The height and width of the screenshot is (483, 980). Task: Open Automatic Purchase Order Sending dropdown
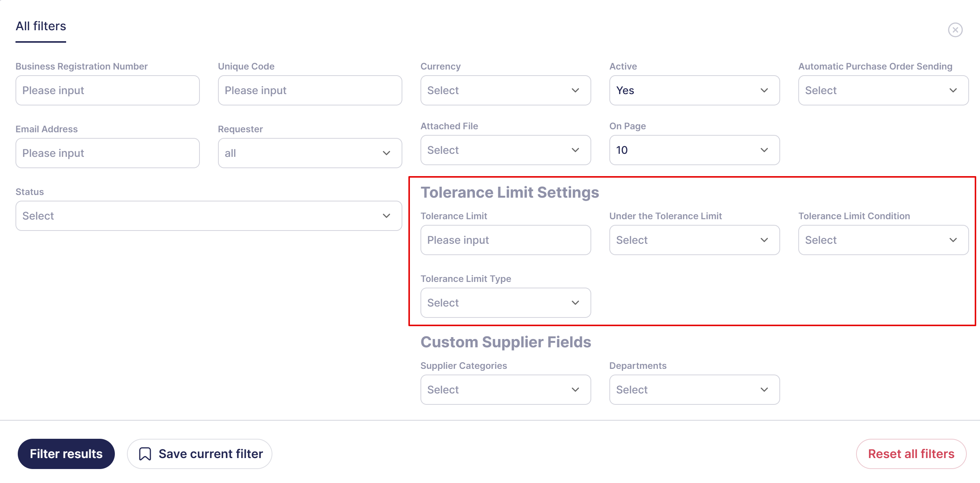tap(883, 90)
